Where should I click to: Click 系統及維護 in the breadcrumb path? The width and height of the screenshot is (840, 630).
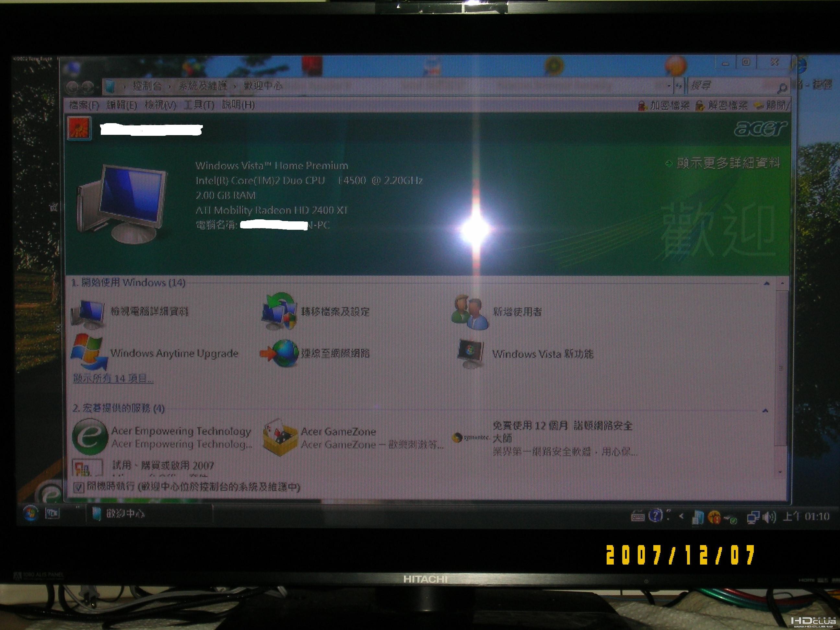(x=203, y=86)
